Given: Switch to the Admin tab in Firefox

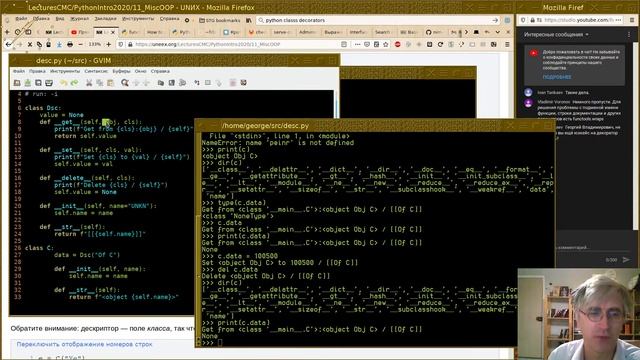Looking at the screenshot, I should click(x=307, y=32).
